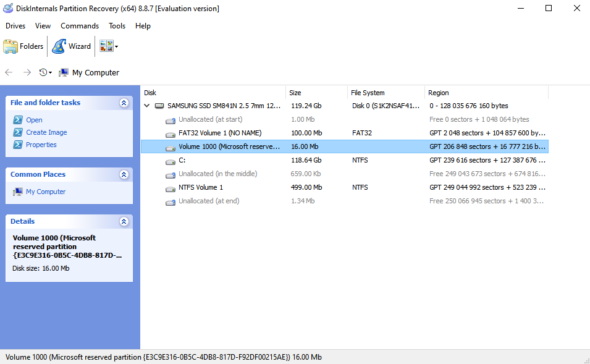Open the Commands menu
590x364 pixels.
click(80, 26)
